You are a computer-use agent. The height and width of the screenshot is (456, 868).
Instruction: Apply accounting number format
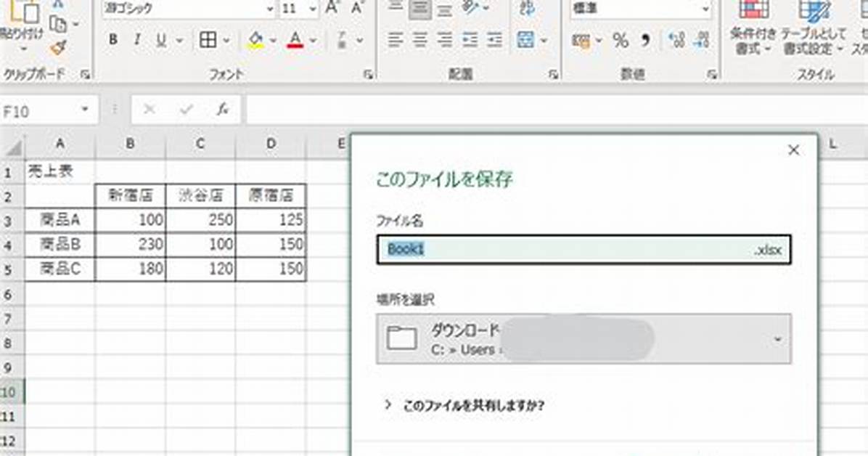coord(581,41)
